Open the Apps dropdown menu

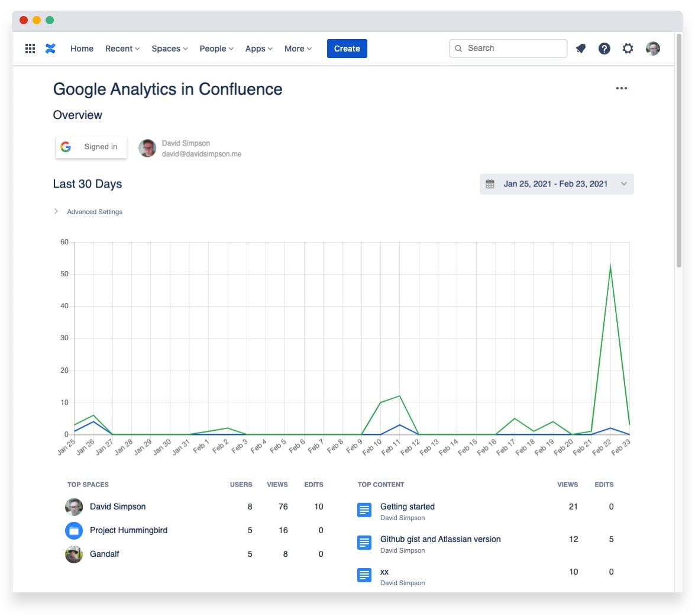[259, 49]
